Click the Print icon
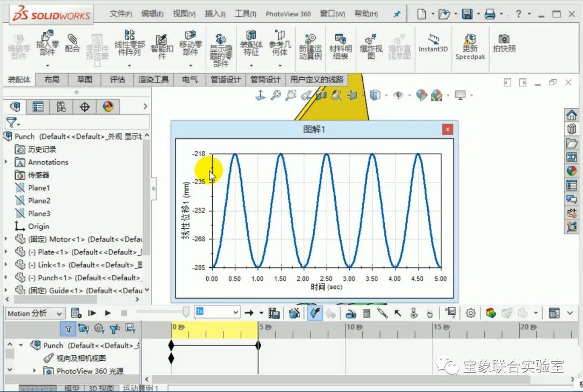The height and width of the screenshot is (392, 583). point(490,14)
